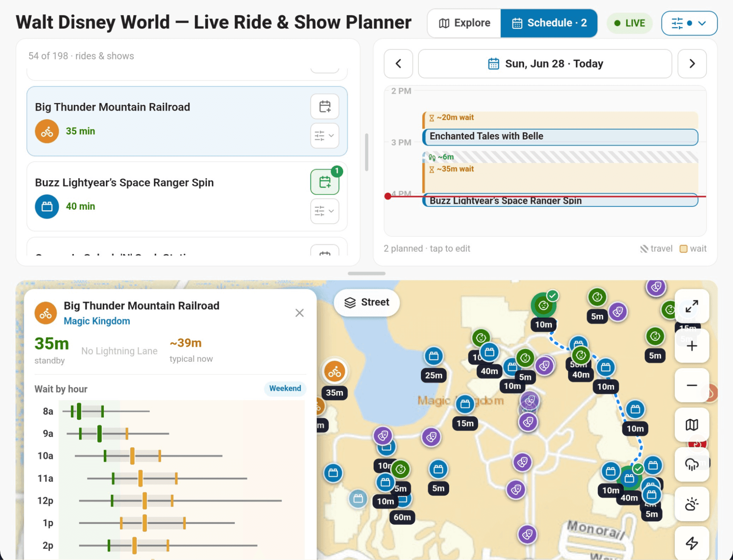Click the orange ride icon in Big Thunder card

(x=47, y=131)
